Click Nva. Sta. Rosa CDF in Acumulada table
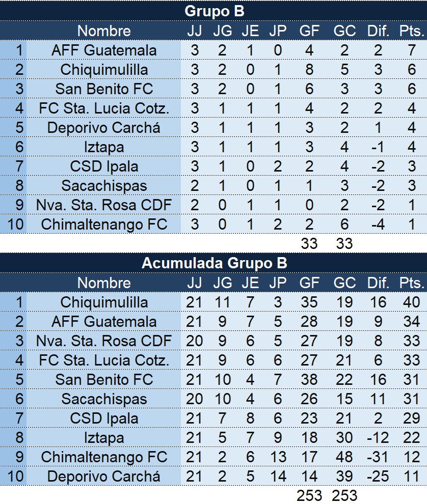The width and height of the screenshot is (427, 504). [104, 341]
